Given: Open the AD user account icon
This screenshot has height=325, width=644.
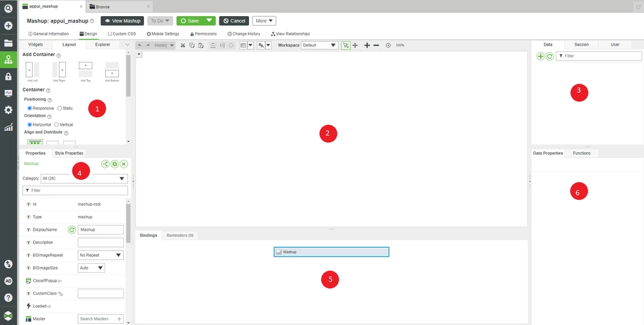Looking at the screenshot, I should [8, 281].
